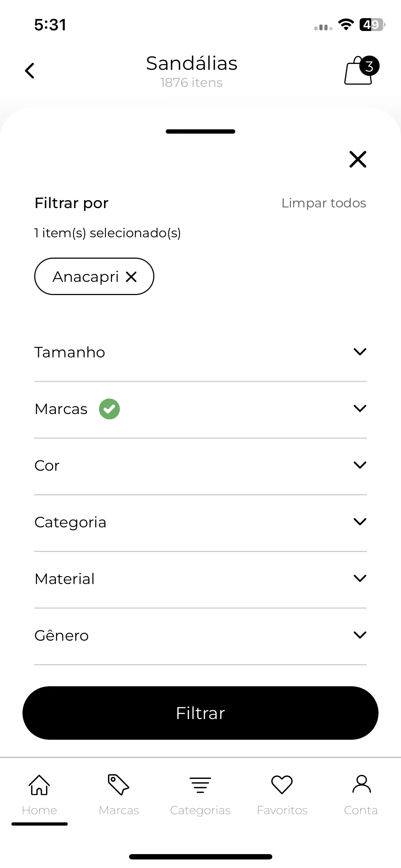401x868 pixels.
Task: Open Conta profile icon
Action: [361, 784]
